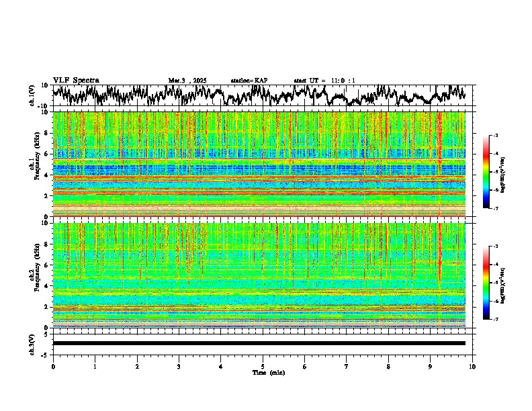Click the ch.2 spectrogram color scale bar
This screenshot has height=411, width=532.
(486, 283)
